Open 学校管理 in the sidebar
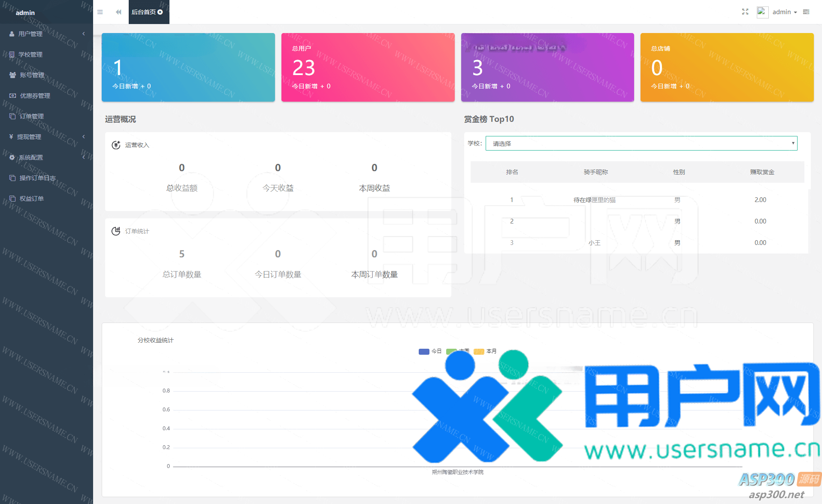The height and width of the screenshot is (504, 822). (30, 54)
